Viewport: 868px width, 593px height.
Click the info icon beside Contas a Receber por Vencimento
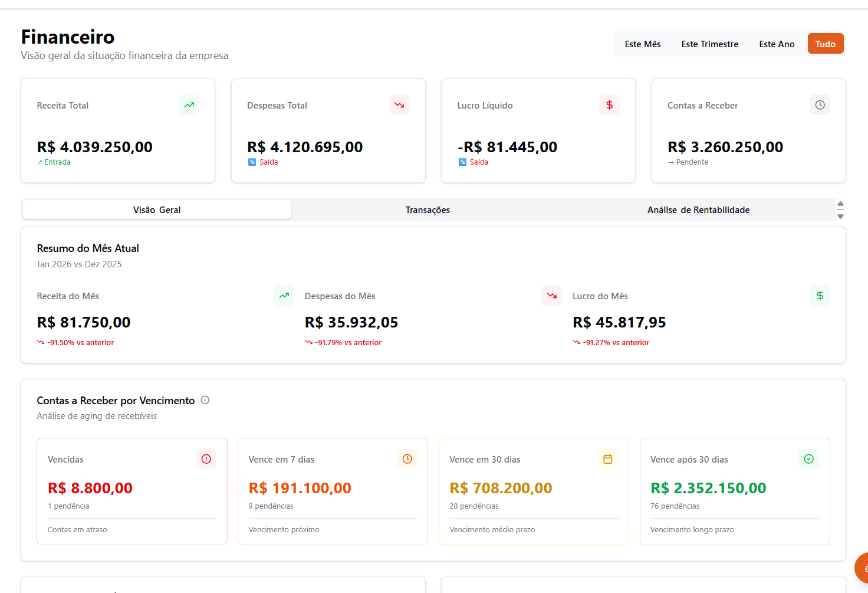[x=205, y=400]
